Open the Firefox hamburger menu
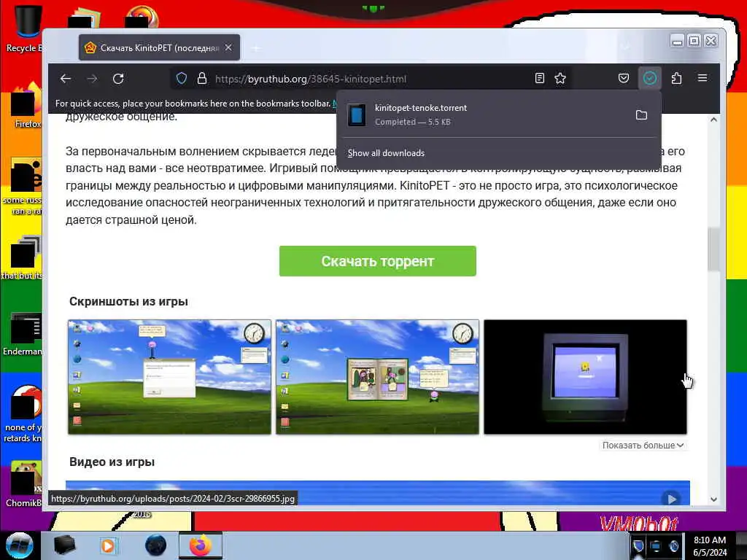This screenshot has height=560, width=747. tap(703, 77)
